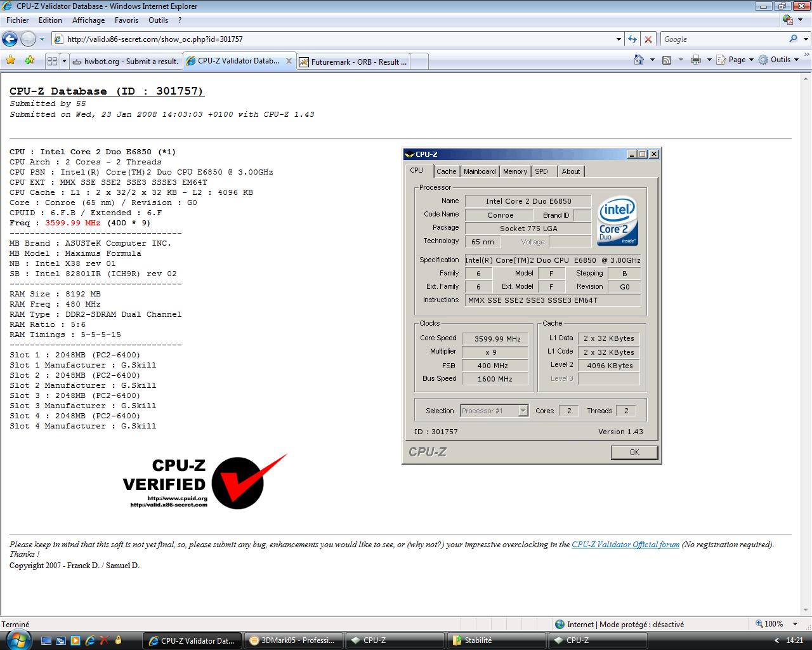Click the Google search box
This screenshot has width=812, height=650.
723,39
